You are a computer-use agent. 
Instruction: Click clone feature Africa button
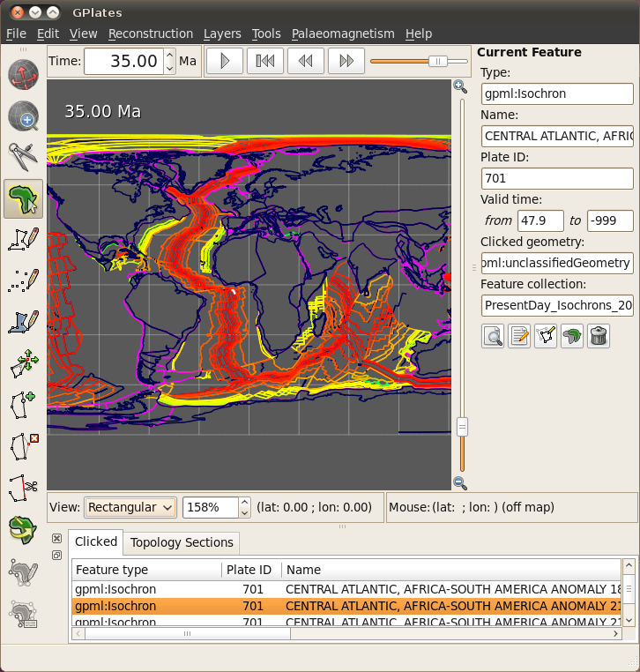point(572,336)
